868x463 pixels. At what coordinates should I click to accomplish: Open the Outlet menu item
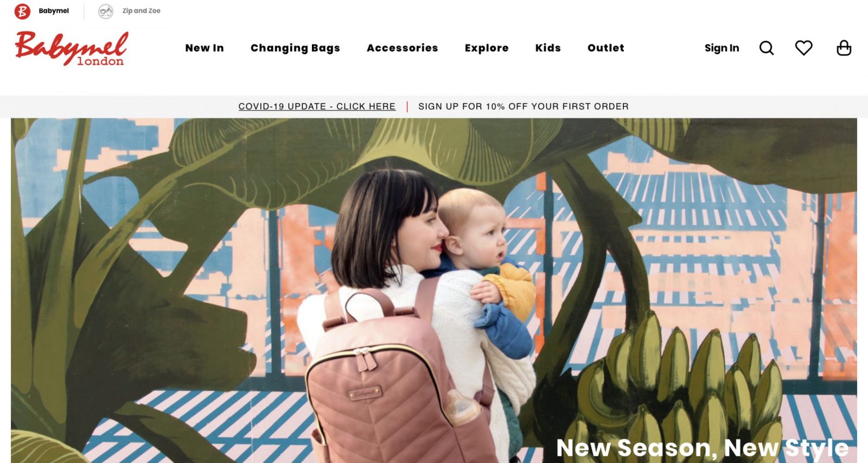point(606,48)
